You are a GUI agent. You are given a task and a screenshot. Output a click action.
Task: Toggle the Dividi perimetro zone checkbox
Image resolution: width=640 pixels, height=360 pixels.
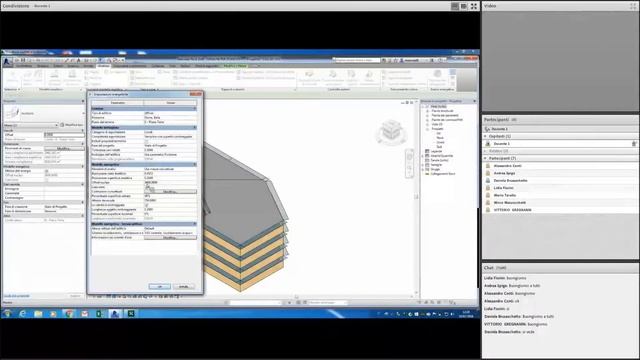[x=147, y=187]
